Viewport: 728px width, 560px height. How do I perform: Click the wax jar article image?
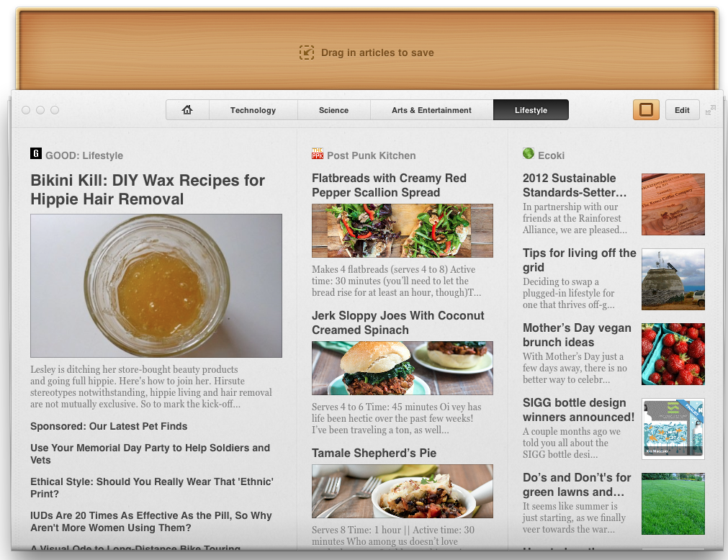coord(156,286)
